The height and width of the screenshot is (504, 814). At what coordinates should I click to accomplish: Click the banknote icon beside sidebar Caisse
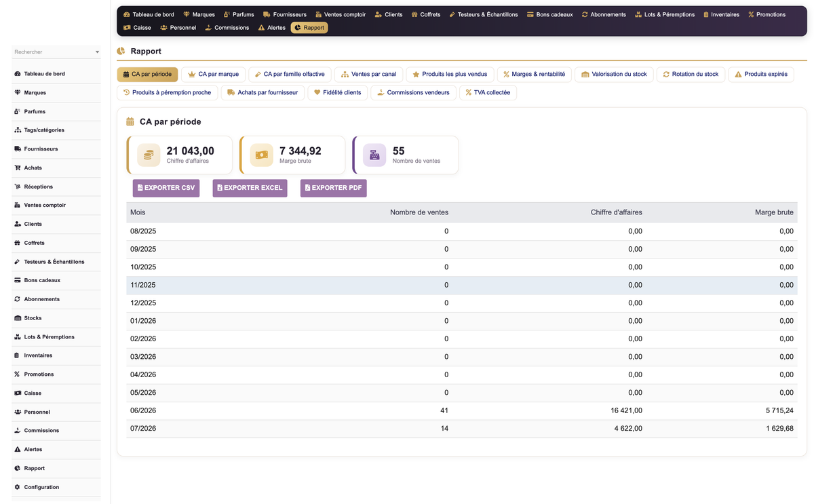(x=17, y=393)
